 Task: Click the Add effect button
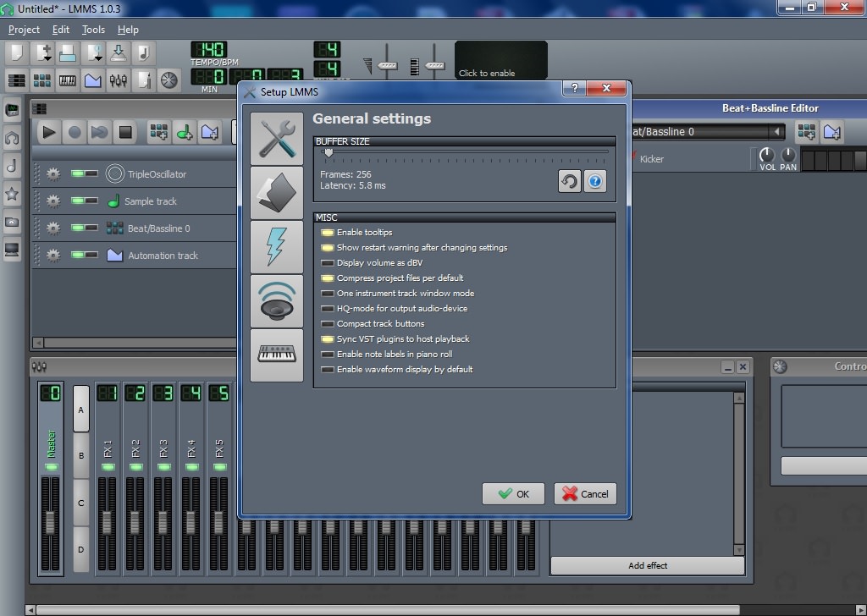[x=647, y=565]
